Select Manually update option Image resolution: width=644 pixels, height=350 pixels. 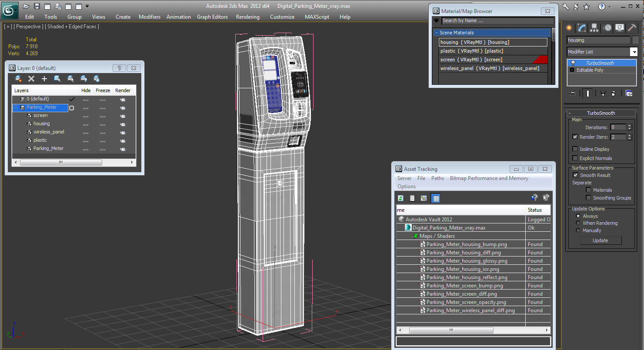[x=578, y=230]
